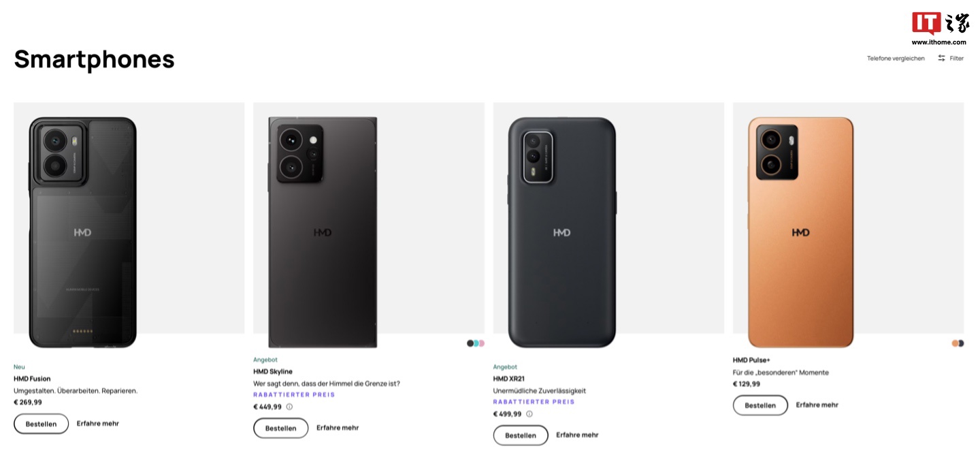The width and height of the screenshot is (980, 455).
Task: Click Erfahre mehr for HMD Skyline
Action: pyautogui.click(x=338, y=428)
